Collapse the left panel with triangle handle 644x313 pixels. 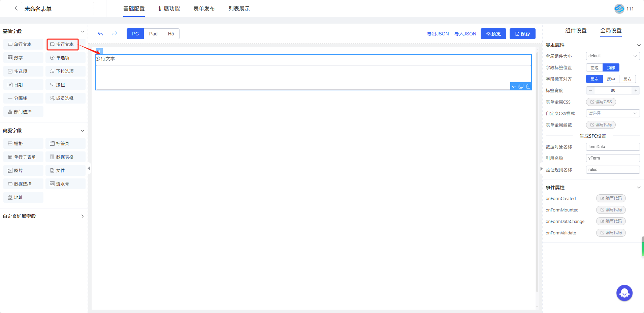(89, 168)
